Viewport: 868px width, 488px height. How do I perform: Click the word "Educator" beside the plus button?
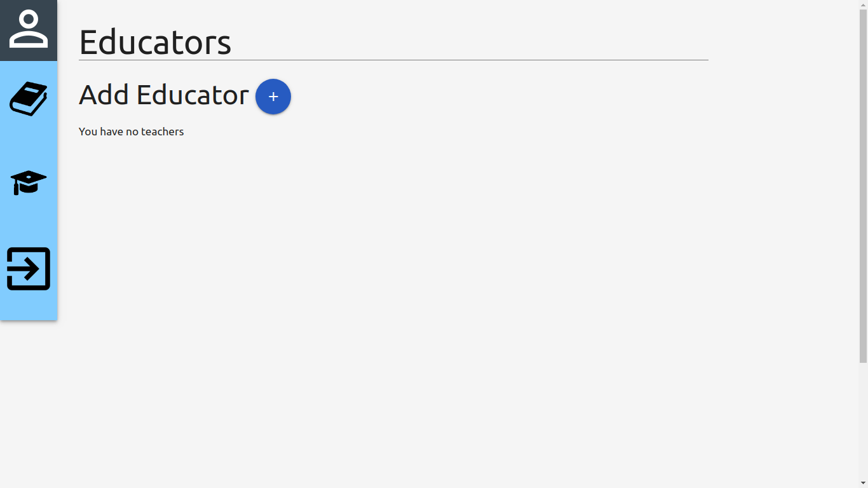pos(193,95)
